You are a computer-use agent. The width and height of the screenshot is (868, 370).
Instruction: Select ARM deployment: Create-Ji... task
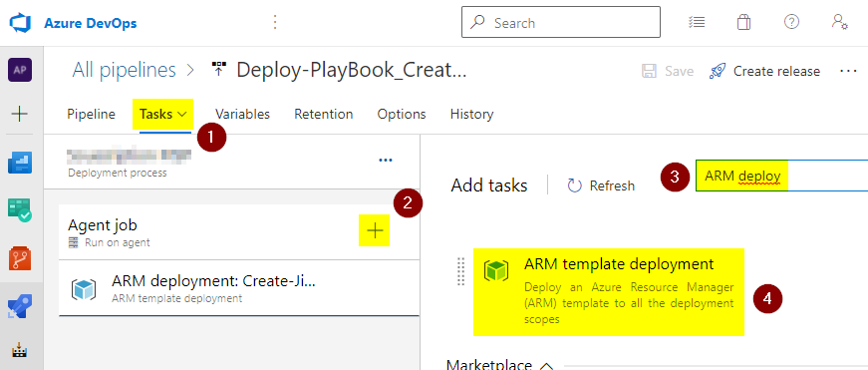(238, 288)
